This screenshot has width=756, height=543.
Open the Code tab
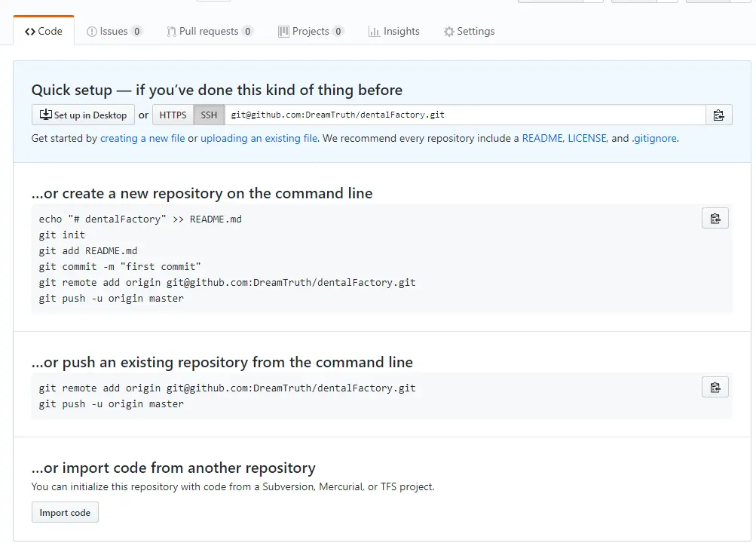click(44, 31)
